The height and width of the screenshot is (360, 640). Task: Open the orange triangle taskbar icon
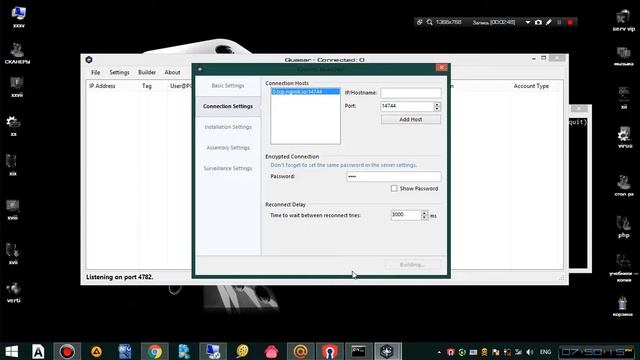[x=96, y=351]
